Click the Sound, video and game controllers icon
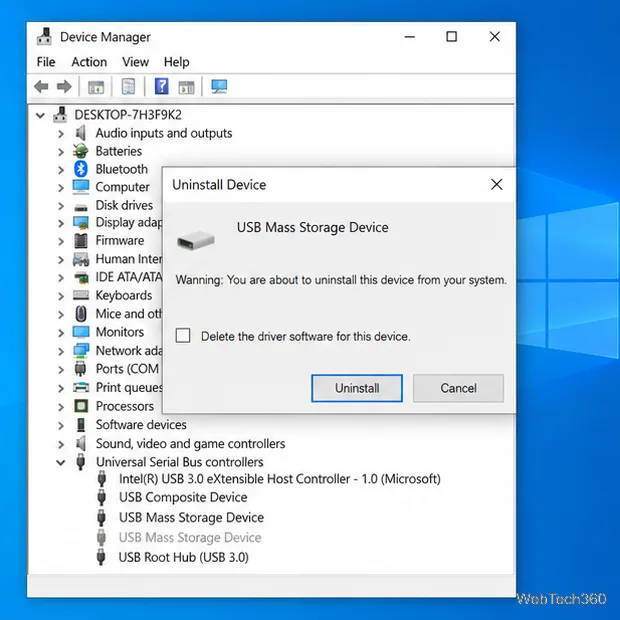Viewport: 620px width, 620px height. [x=81, y=444]
